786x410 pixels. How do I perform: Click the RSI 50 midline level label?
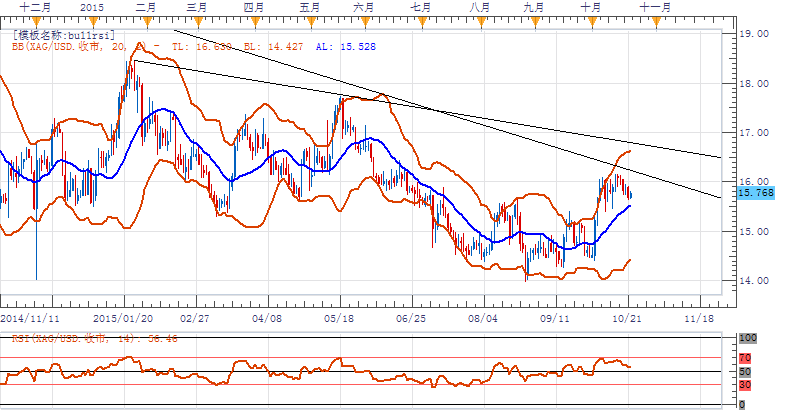[x=745, y=372]
